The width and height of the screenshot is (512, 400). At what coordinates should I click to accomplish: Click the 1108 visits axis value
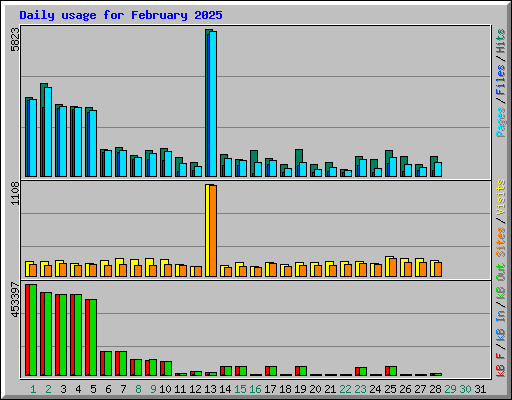[x=15, y=193]
